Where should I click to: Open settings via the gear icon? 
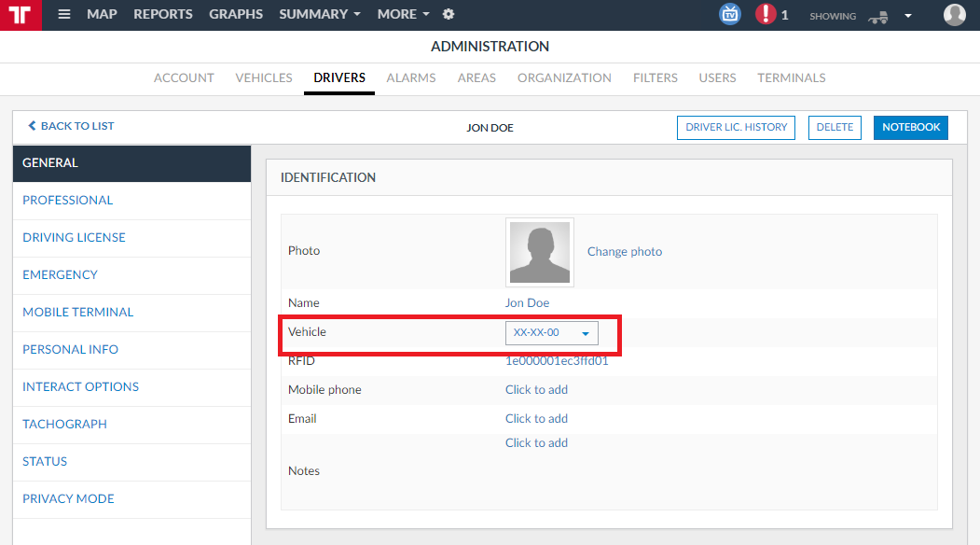(x=449, y=14)
